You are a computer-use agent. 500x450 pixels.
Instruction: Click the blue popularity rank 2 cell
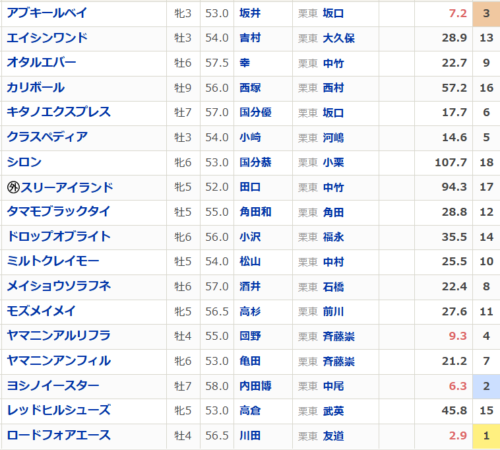point(486,386)
